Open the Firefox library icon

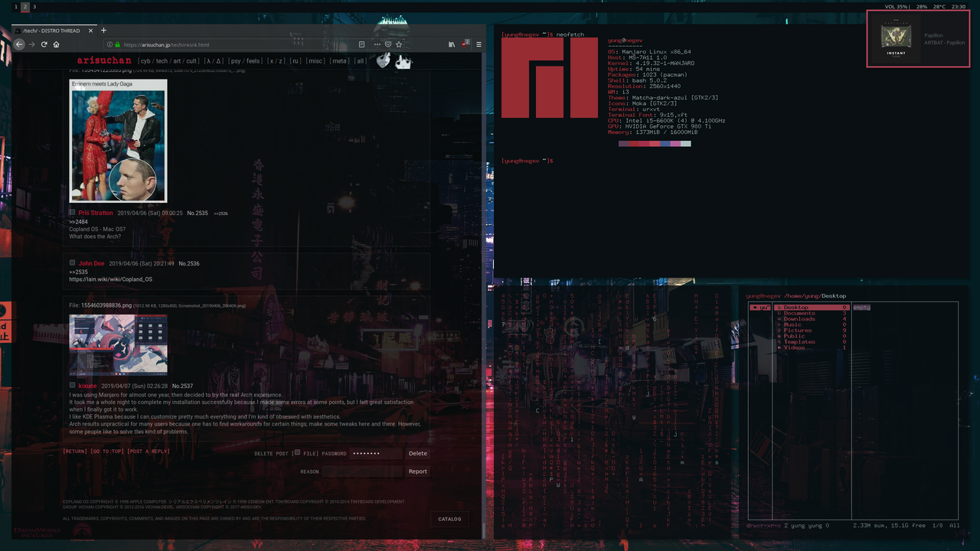tap(452, 44)
